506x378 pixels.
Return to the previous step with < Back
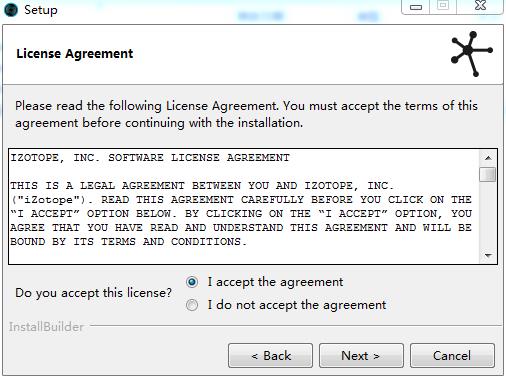(x=270, y=356)
